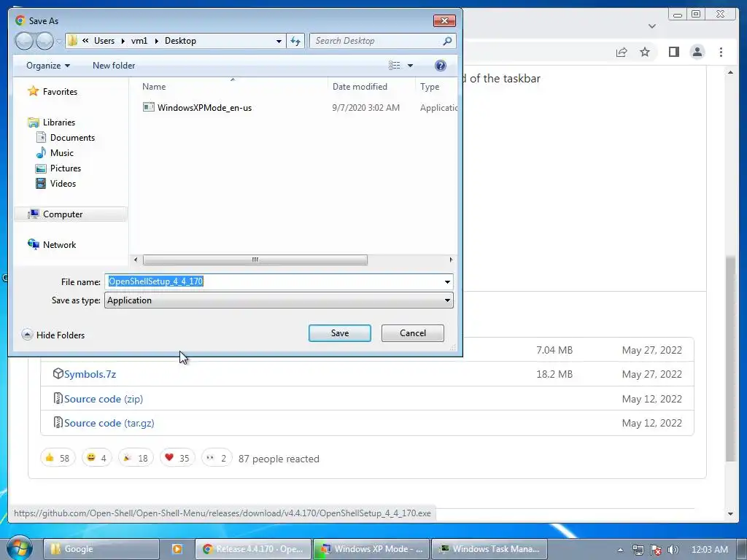
Task: Click the Videos library icon
Action: (41, 183)
